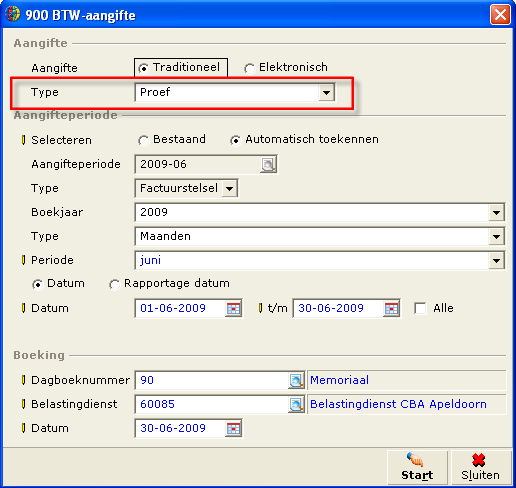The width and height of the screenshot is (516, 488).
Task: Browse Dagboeknummer with the search icon
Action: point(296,380)
